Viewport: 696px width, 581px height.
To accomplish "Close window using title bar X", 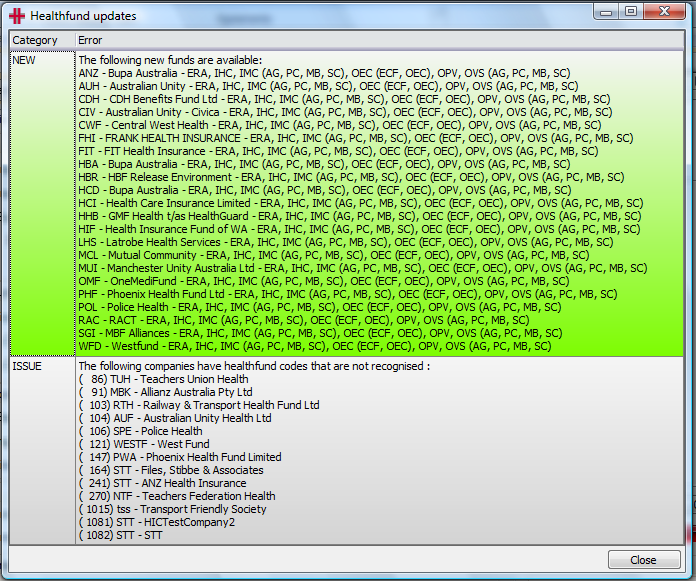I will [664, 12].
